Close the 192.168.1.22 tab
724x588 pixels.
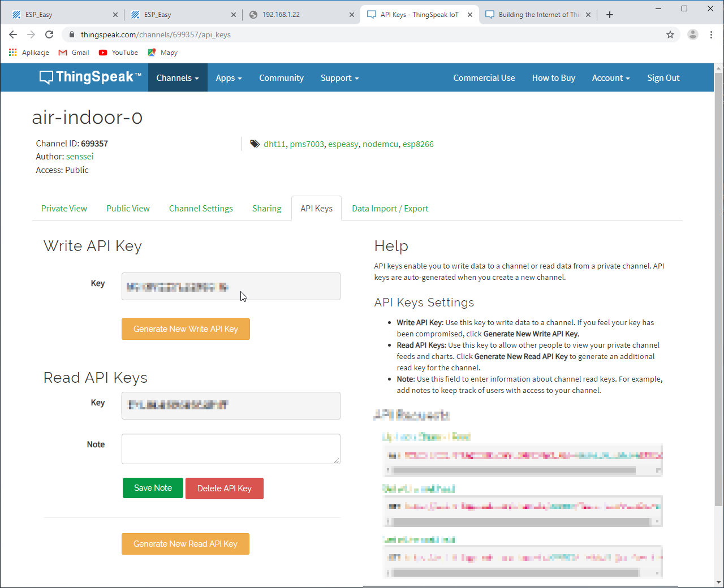351,15
